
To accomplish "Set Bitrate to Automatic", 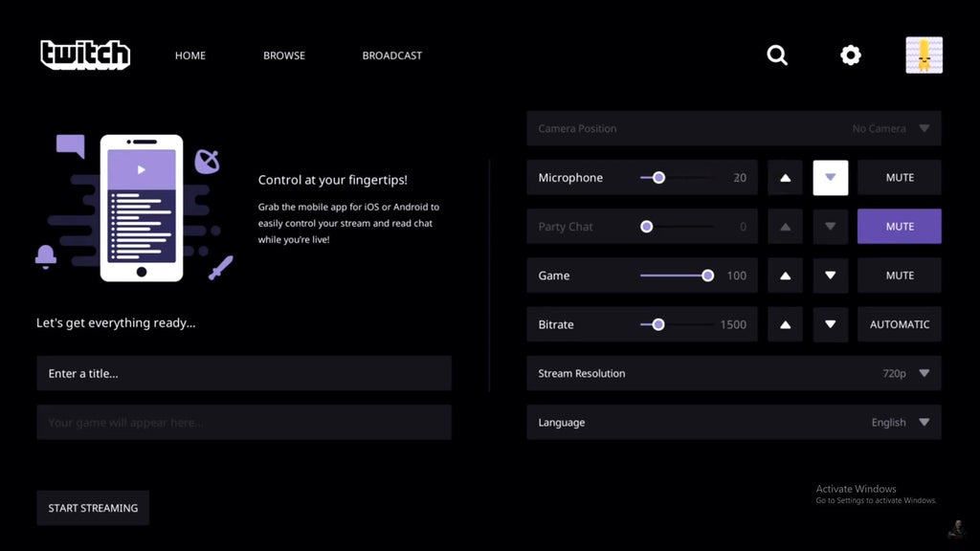I will (x=899, y=324).
